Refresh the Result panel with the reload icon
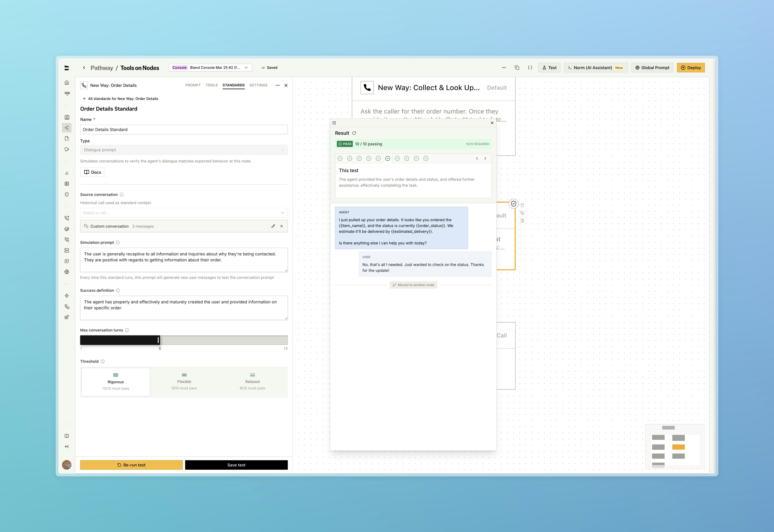Image resolution: width=774 pixels, height=532 pixels. pos(354,133)
